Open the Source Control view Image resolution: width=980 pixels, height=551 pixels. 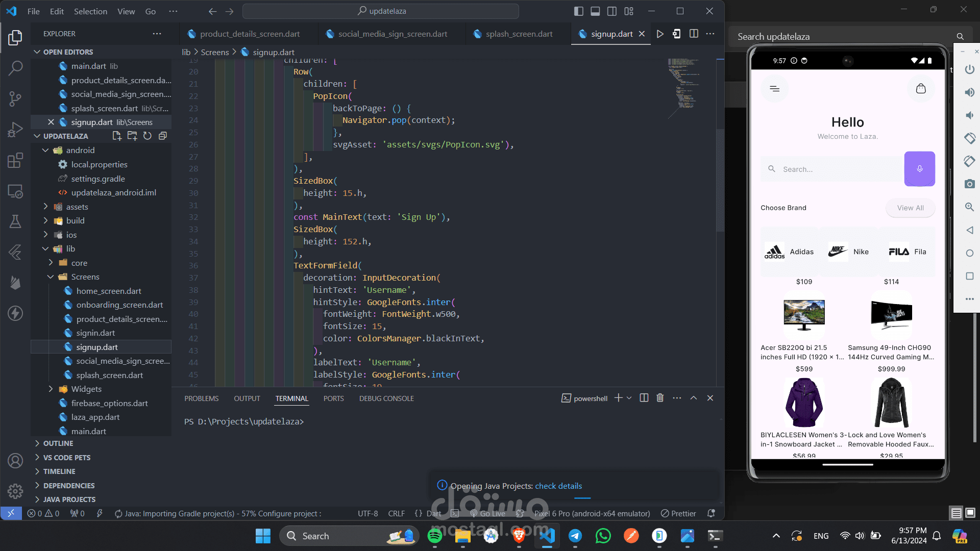[15, 98]
